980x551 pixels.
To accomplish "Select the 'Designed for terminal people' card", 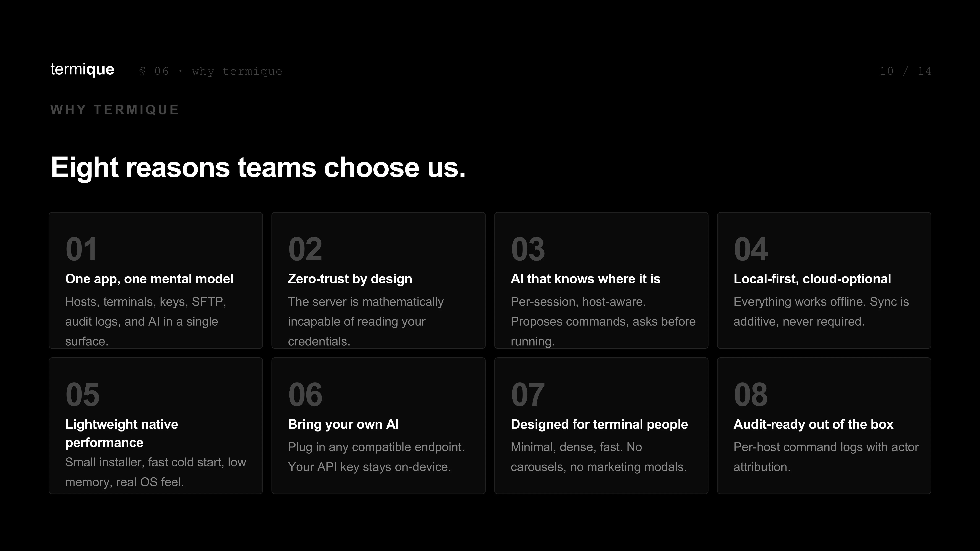I will coord(601,425).
